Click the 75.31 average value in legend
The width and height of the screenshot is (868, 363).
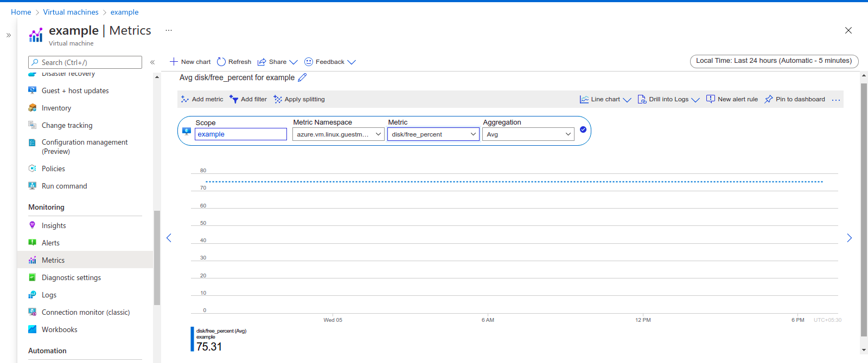[x=209, y=347]
